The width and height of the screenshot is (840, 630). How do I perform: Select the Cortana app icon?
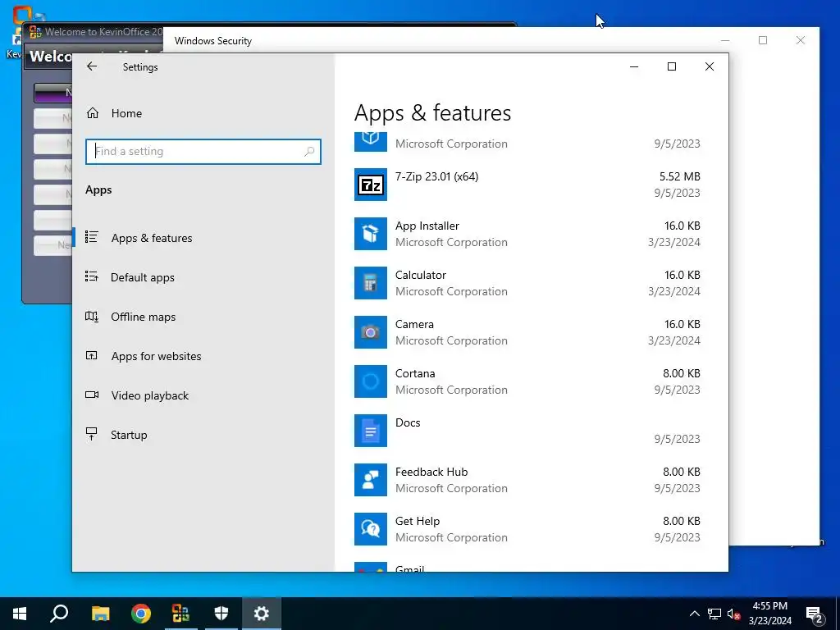370,381
